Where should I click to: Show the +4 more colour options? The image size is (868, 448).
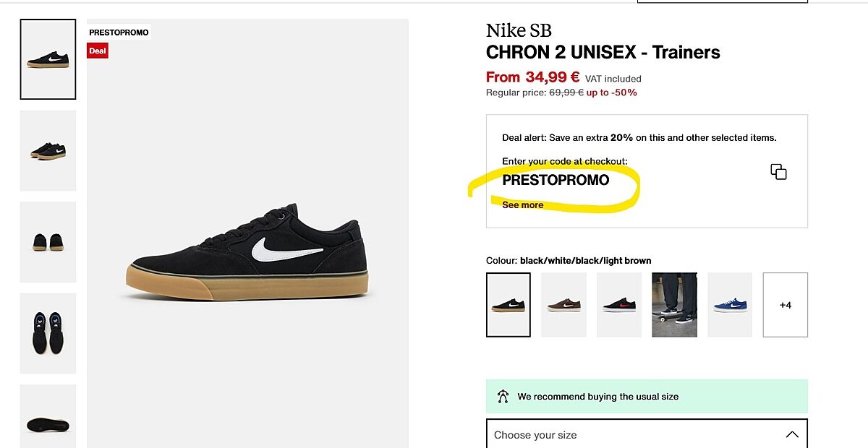[785, 305]
